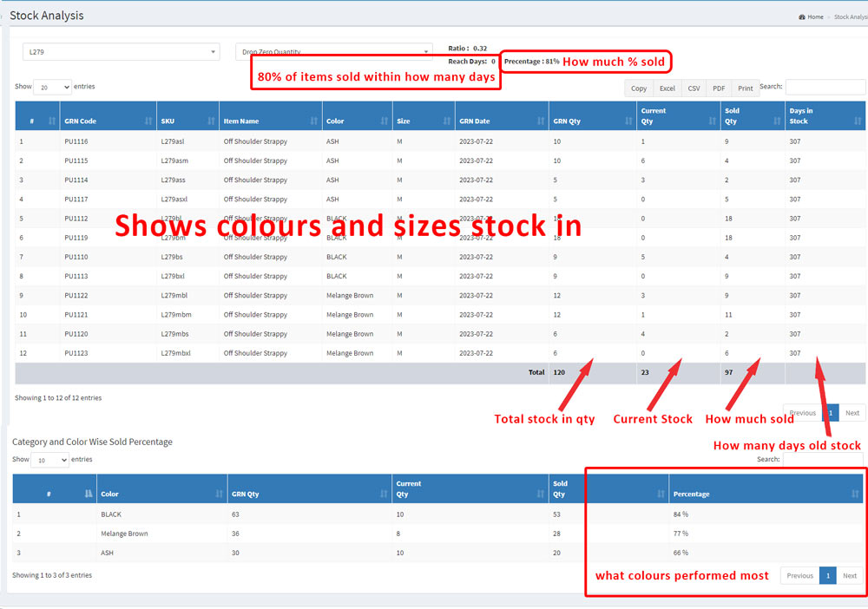The image size is (868, 609).
Task: Change Show entries dropdown set to 20
Action: coord(52,87)
